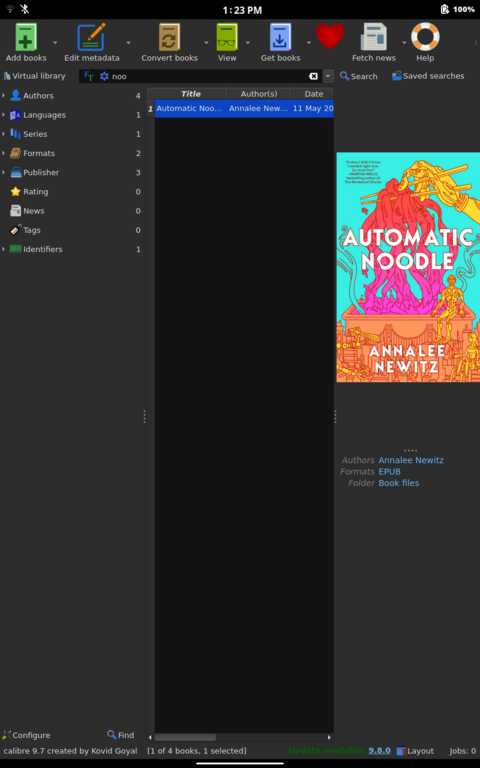Open Fetch news dropdown arrow
The width and height of the screenshot is (480, 768).
click(x=404, y=43)
